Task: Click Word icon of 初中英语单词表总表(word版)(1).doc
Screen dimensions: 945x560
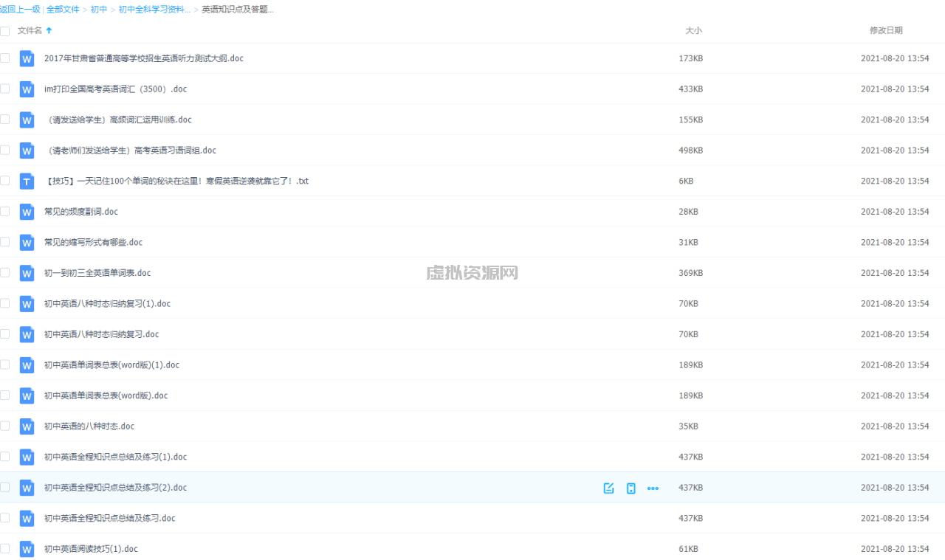Action: [x=27, y=365]
